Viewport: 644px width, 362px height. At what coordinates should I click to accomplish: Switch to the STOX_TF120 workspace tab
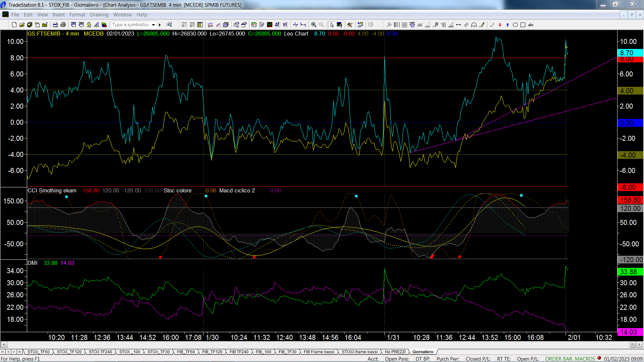point(69,352)
